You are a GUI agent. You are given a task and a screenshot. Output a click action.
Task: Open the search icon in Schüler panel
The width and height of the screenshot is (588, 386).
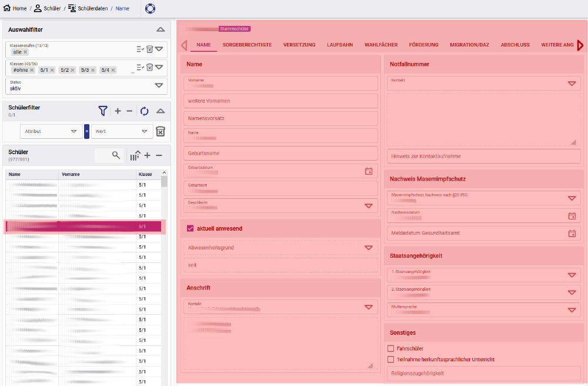coord(116,155)
